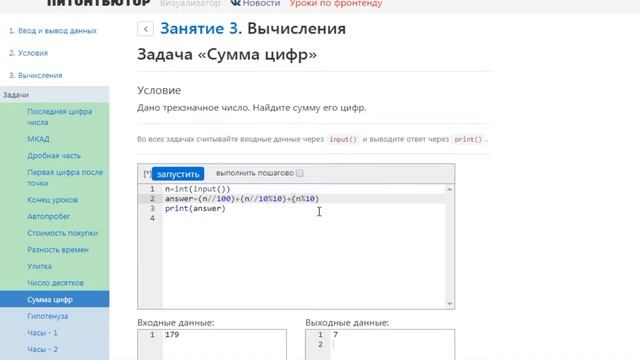Click code line 3 print(answer)

pos(195,209)
